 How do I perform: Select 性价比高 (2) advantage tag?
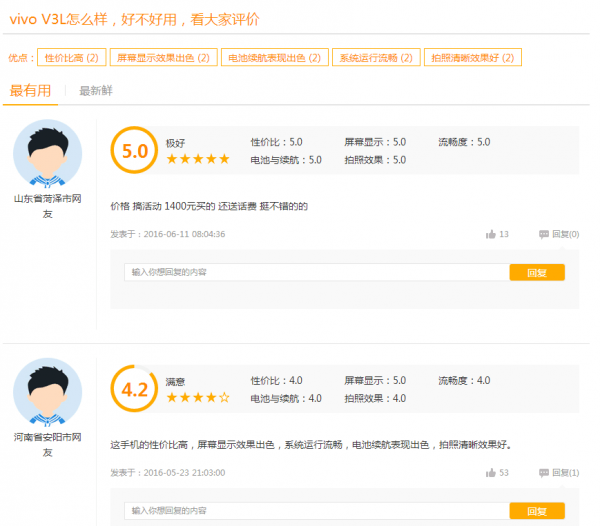71,58
